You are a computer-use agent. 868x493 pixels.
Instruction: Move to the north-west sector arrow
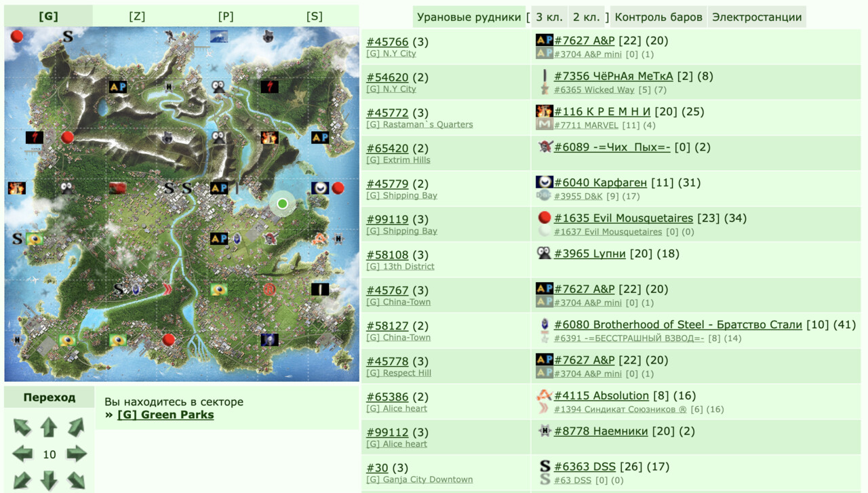pos(22,427)
